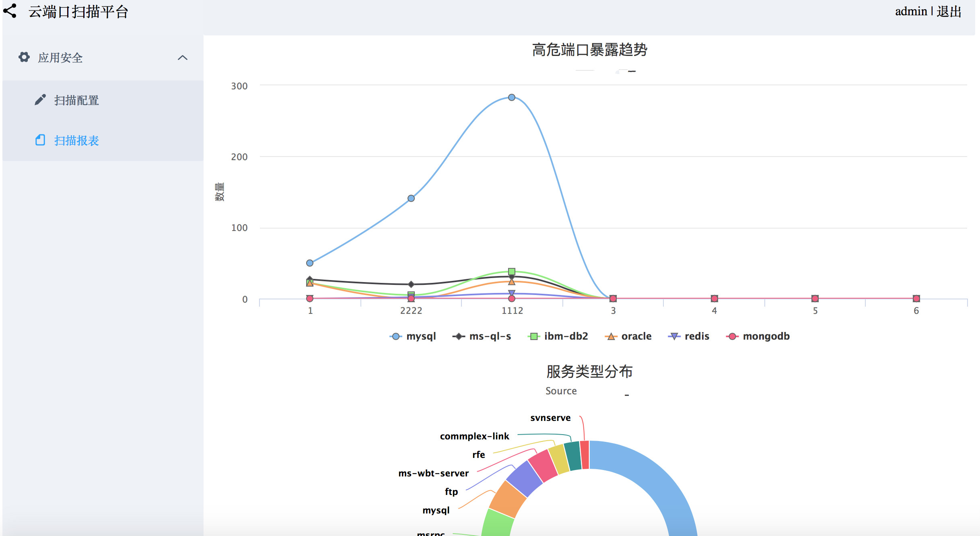Click the admin username text
This screenshot has width=980, height=536.
point(911,12)
